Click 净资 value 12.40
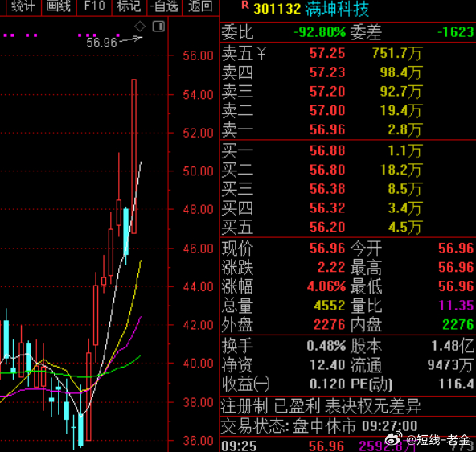476x452 pixels. [327, 365]
